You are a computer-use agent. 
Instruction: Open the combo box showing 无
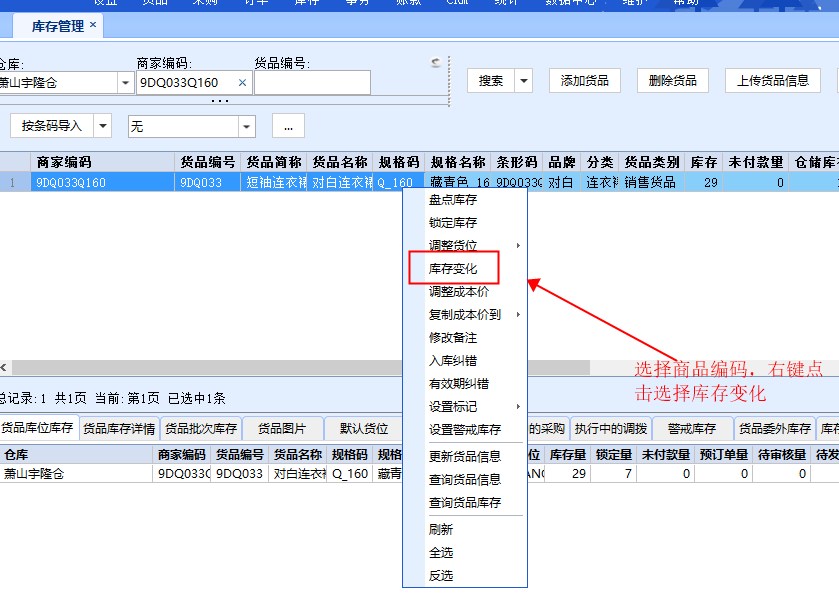pyautogui.click(x=246, y=126)
